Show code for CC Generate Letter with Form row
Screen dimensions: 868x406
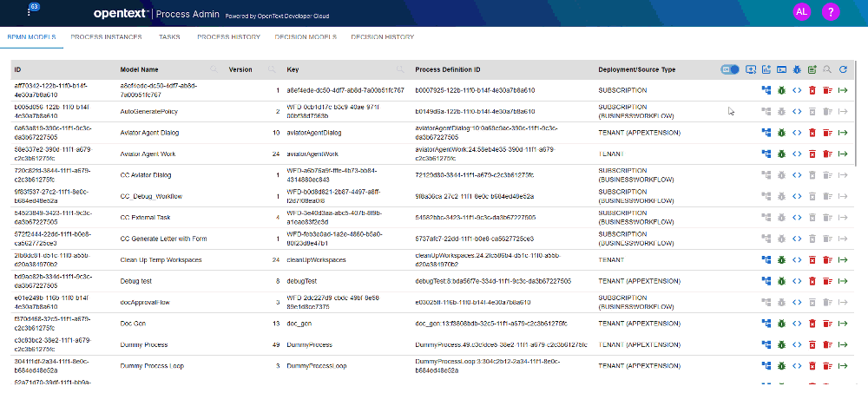[797, 239]
